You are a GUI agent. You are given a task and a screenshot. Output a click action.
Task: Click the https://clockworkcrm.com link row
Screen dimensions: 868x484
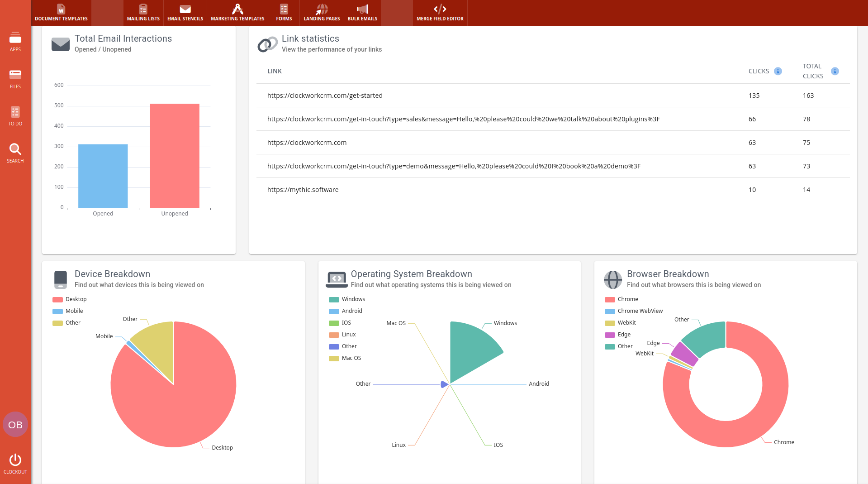(x=553, y=143)
